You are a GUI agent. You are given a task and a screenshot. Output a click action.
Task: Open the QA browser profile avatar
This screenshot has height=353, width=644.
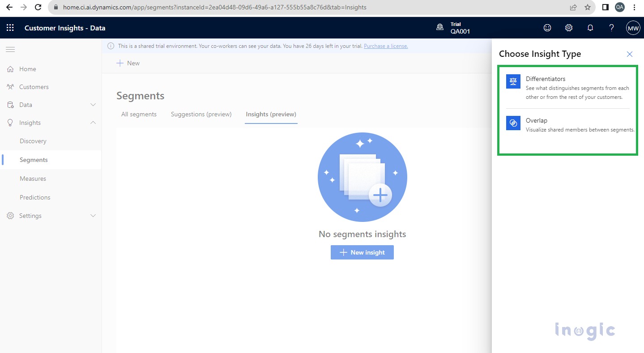pyautogui.click(x=620, y=7)
